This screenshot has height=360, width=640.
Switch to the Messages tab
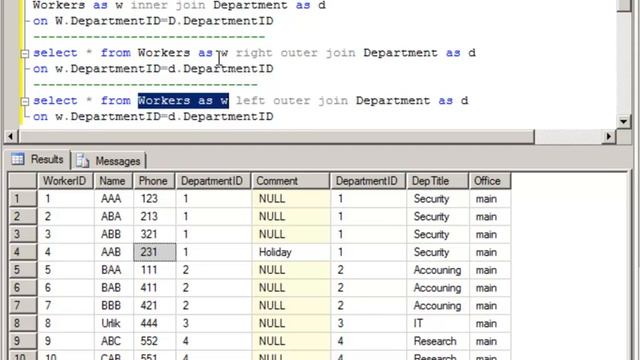pos(109,161)
